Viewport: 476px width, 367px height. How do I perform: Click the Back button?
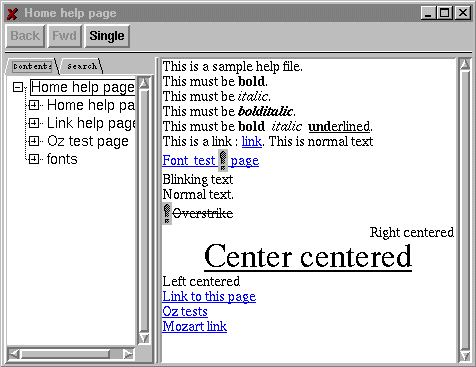pos(25,36)
